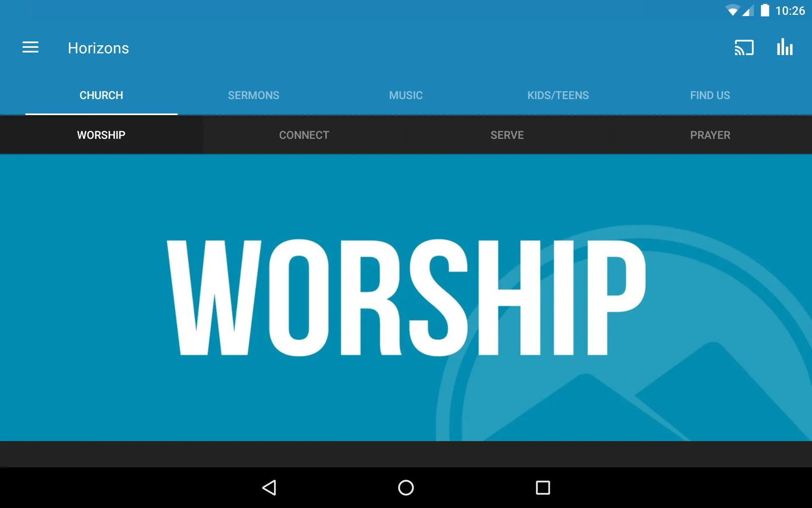Click the KIDS/TEENS navigation item
Screen dimensions: 812x508
click(558, 95)
